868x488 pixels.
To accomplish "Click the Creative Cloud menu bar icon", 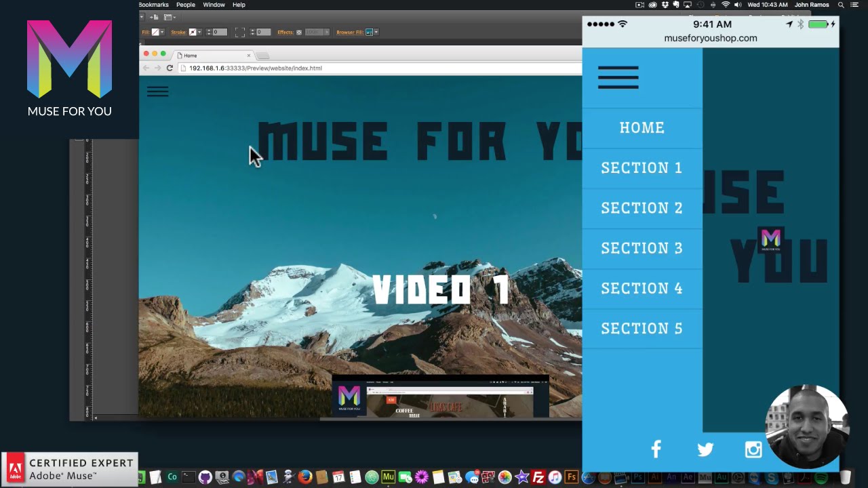I will [652, 5].
